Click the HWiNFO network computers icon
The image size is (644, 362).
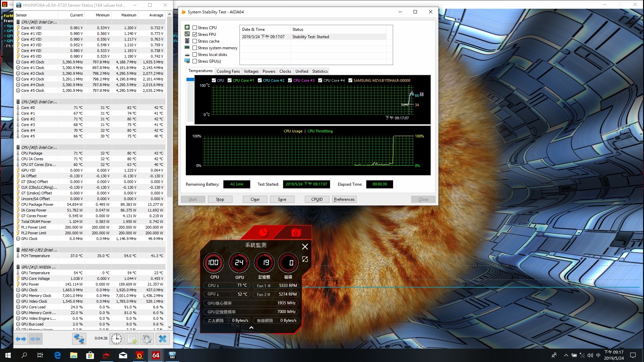[79, 339]
